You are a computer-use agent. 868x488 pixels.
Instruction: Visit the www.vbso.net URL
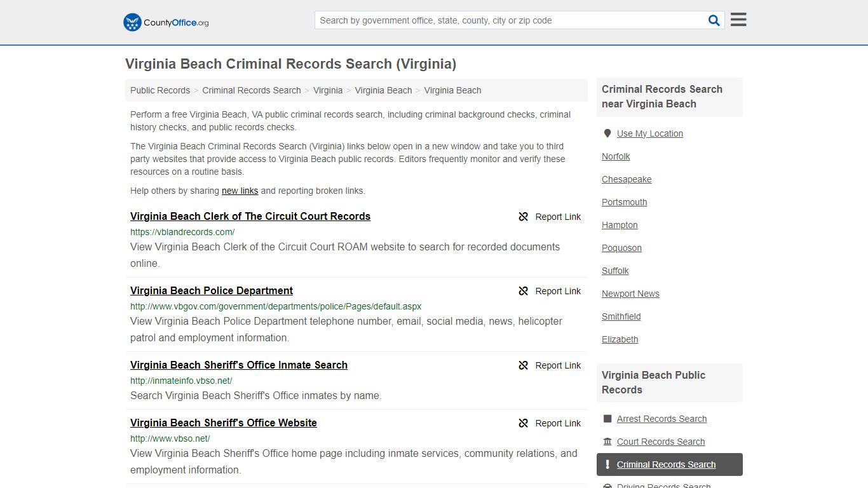(x=170, y=438)
